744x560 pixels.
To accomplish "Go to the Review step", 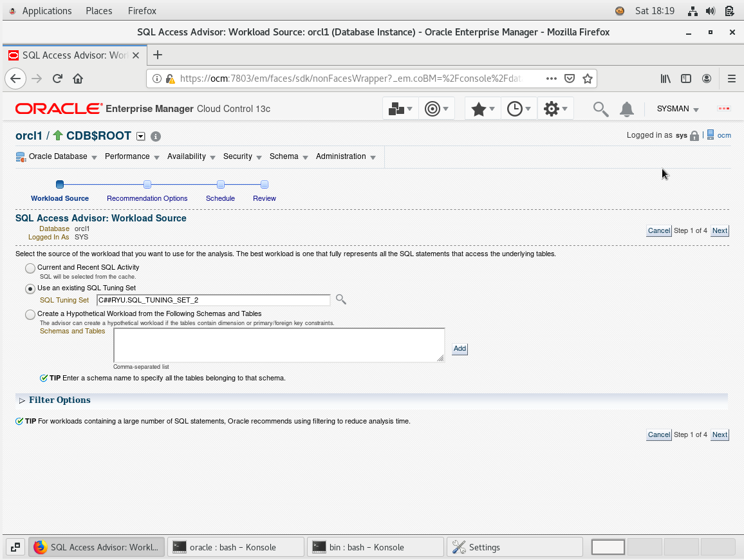I will click(265, 198).
